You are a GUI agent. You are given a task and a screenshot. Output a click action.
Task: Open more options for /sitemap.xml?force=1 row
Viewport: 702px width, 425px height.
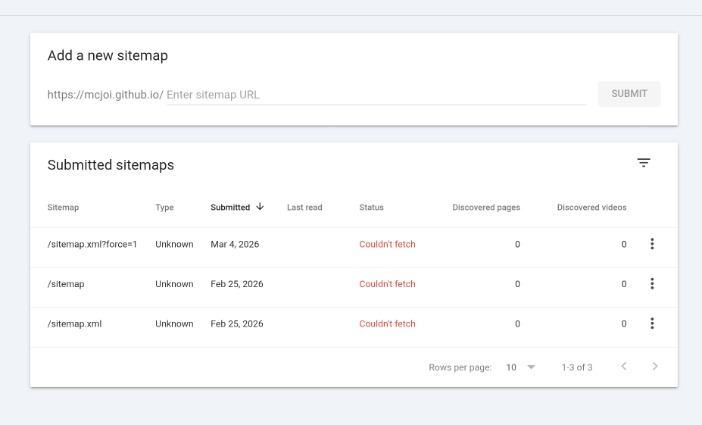(652, 244)
